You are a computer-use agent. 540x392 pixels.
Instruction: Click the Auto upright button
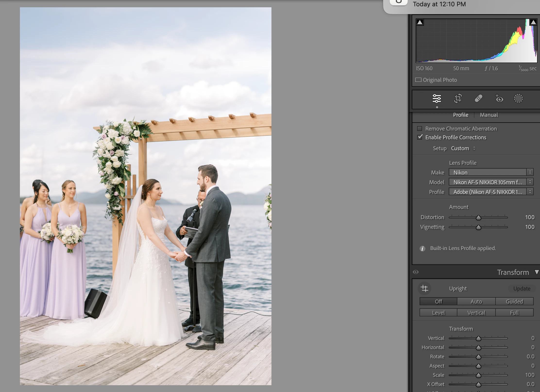pyautogui.click(x=476, y=302)
